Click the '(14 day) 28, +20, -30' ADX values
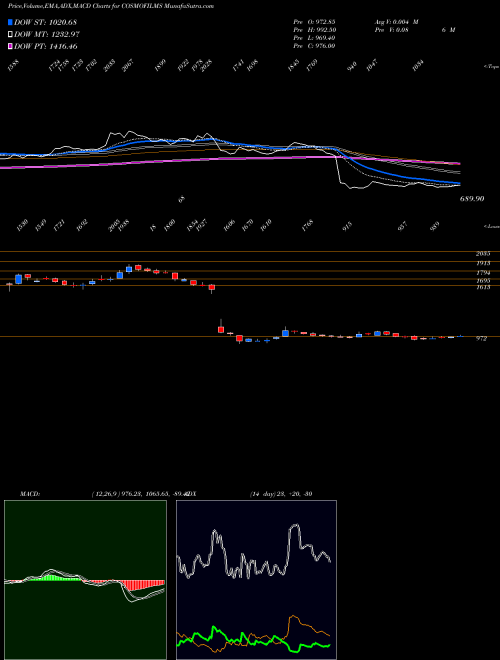 pyautogui.click(x=281, y=494)
